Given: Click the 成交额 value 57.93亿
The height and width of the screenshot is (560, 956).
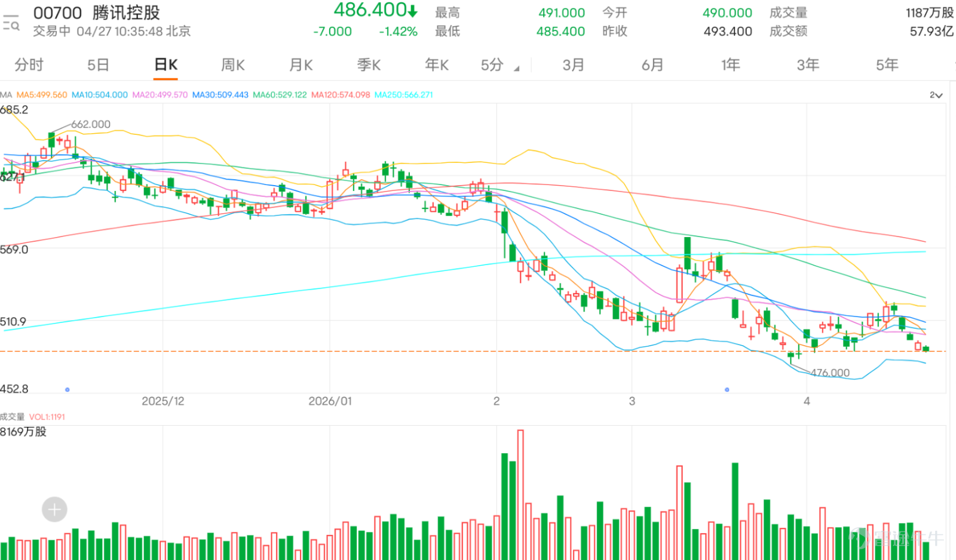Looking at the screenshot, I should coord(932,32).
